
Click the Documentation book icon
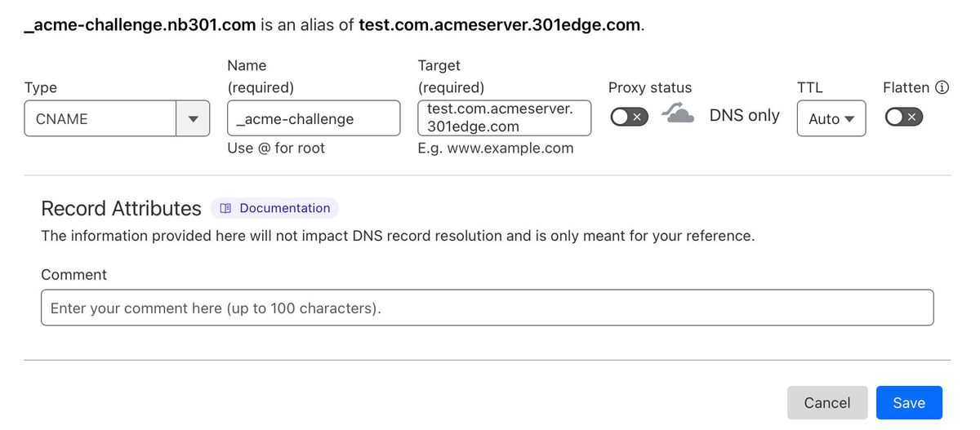pos(226,208)
